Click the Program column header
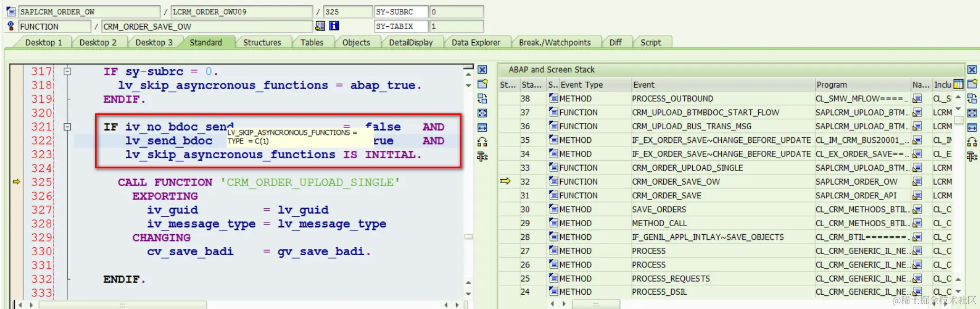 (x=862, y=85)
